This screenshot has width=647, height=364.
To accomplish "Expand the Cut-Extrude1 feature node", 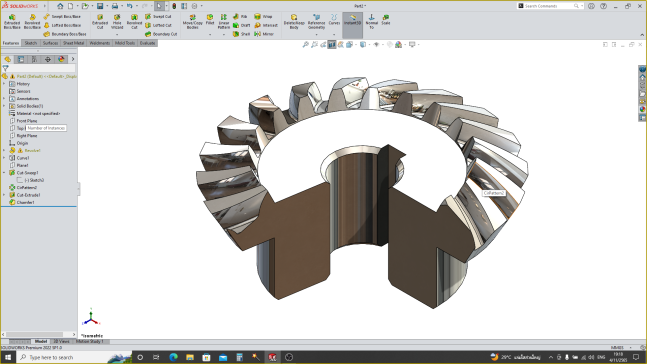I will click(x=4, y=195).
